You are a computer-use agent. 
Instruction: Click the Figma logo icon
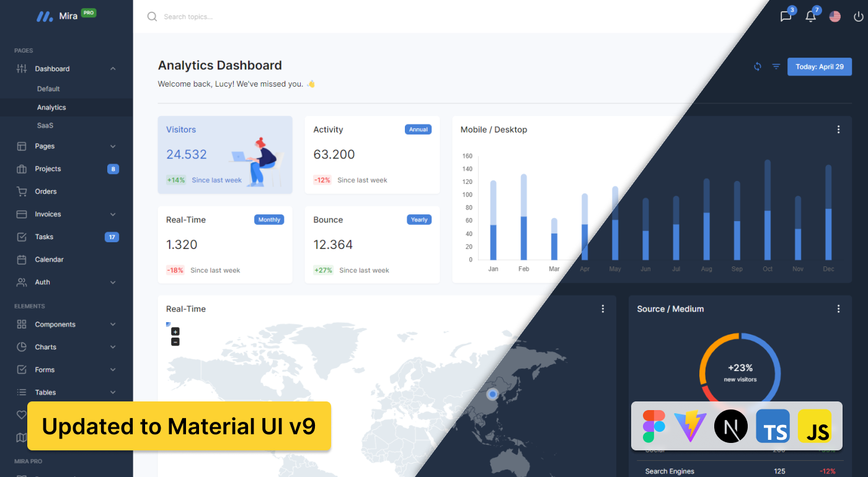coord(654,426)
